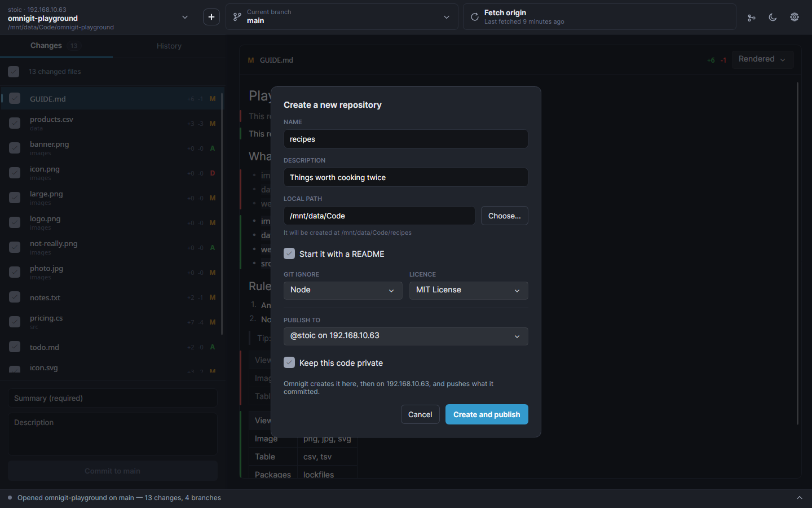Uncheck the products.csv file checkbox
The width and height of the screenshot is (812, 508).
point(15,123)
